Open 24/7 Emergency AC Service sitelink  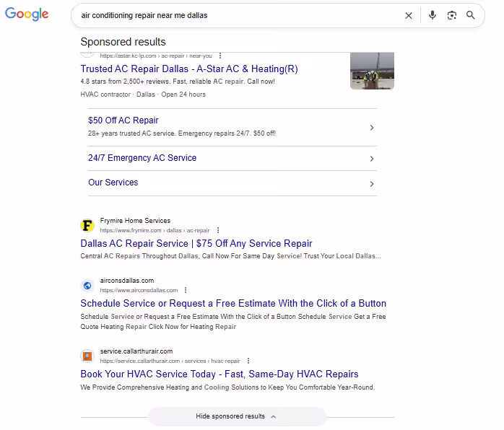(x=142, y=158)
